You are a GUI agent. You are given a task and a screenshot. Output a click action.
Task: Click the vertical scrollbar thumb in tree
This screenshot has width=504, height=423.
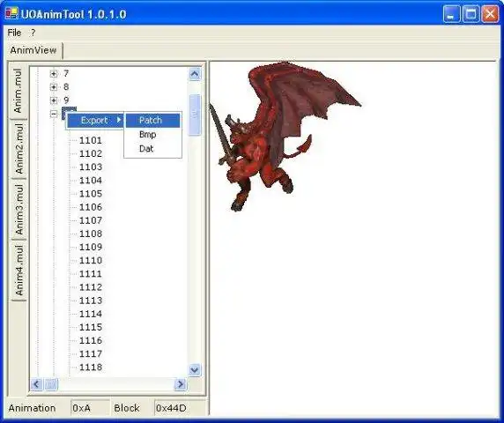coord(195,115)
